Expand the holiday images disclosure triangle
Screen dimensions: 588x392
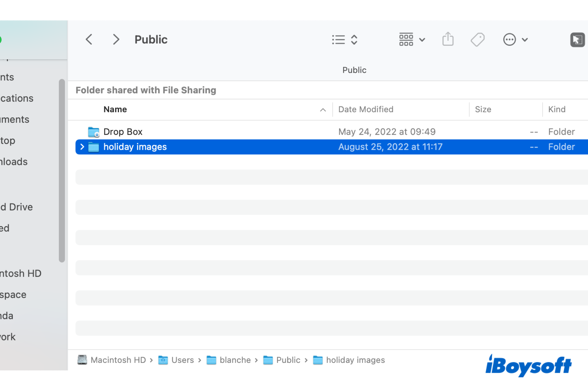pyautogui.click(x=82, y=147)
